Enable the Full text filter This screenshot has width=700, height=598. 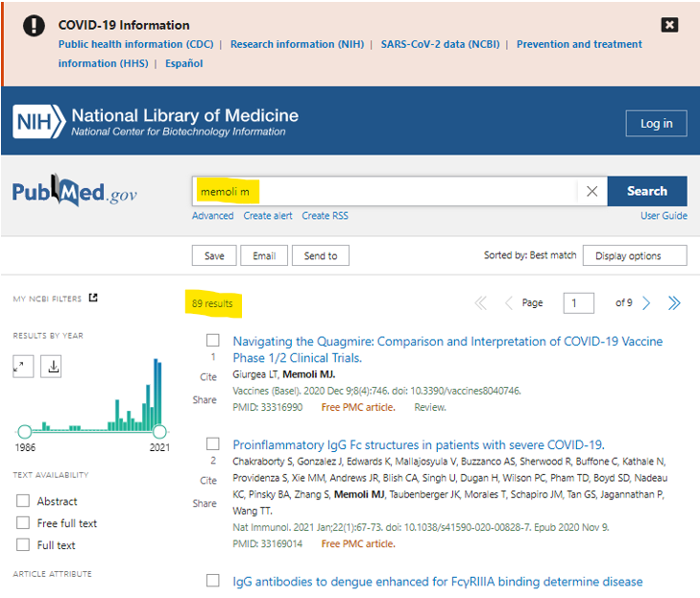pyautogui.click(x=23, y=544)
